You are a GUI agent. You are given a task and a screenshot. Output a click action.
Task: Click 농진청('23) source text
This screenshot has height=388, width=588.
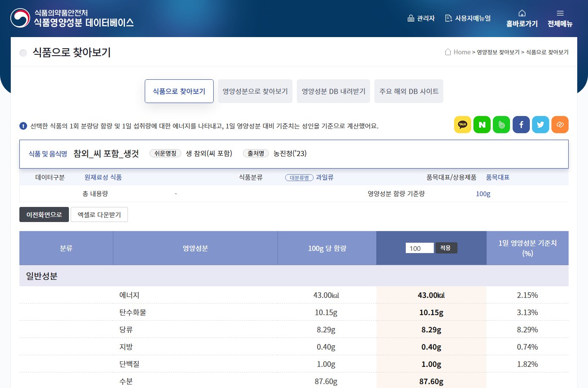(x=290, y=153)
